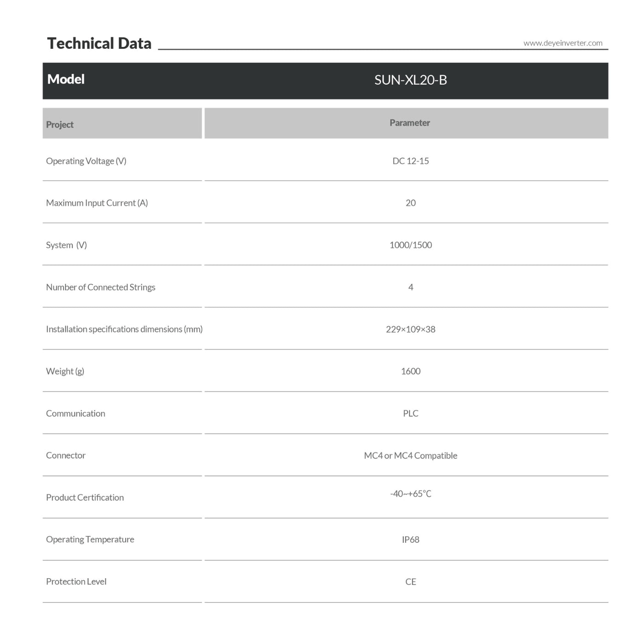Click the DC 12-15 value

[410, 161]
